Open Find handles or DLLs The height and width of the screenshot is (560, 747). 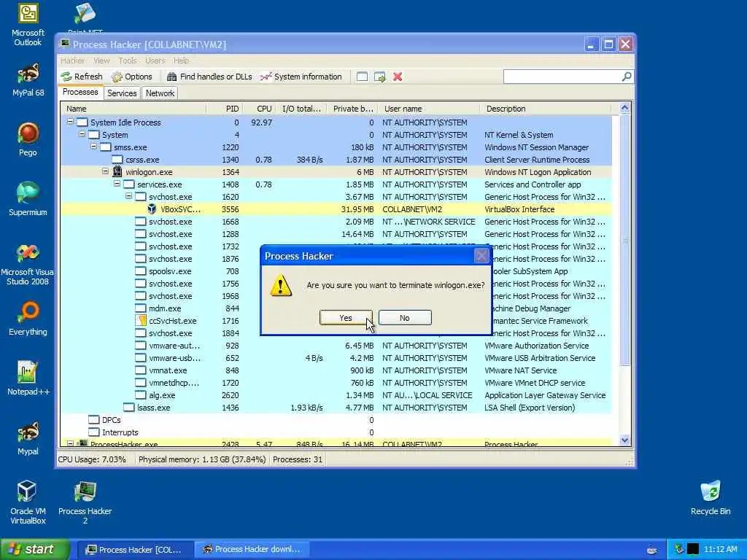click(209, 77)
